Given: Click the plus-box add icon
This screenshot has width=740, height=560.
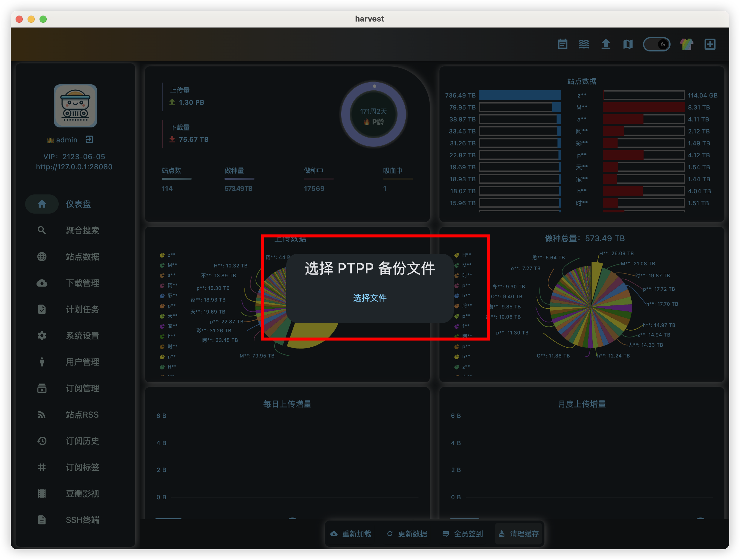Looking at the screenshot, I should tap(709, 44).
